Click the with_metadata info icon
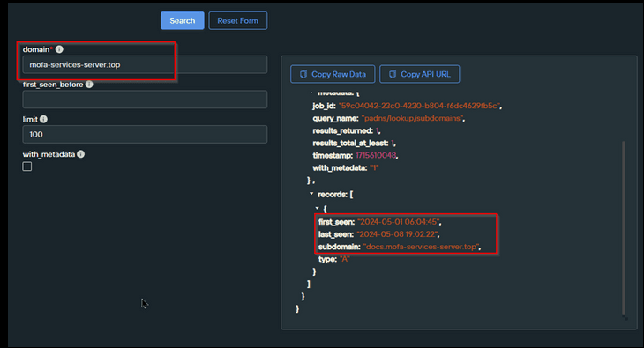This screenshot has height=348, width=644. pos(81,154)
